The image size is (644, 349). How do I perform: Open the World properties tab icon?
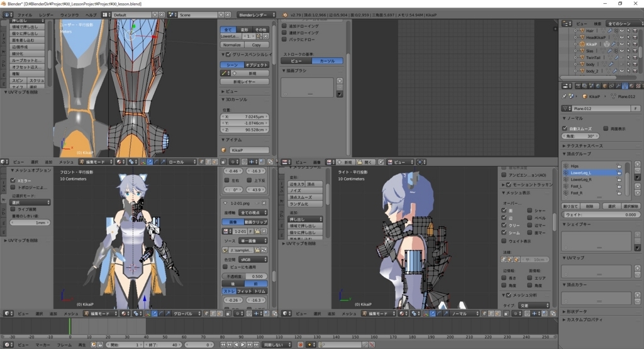pos(598,86)
